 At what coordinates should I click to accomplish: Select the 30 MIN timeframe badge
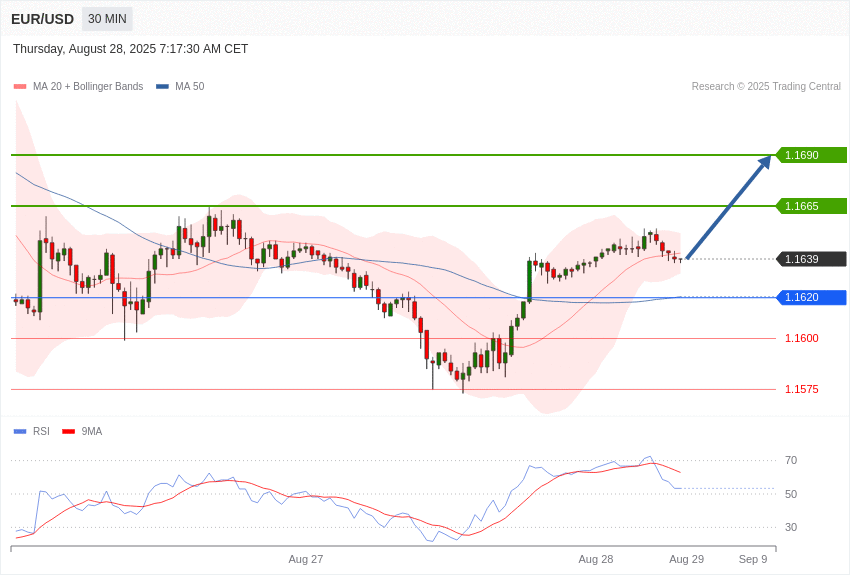click(107, 19)
